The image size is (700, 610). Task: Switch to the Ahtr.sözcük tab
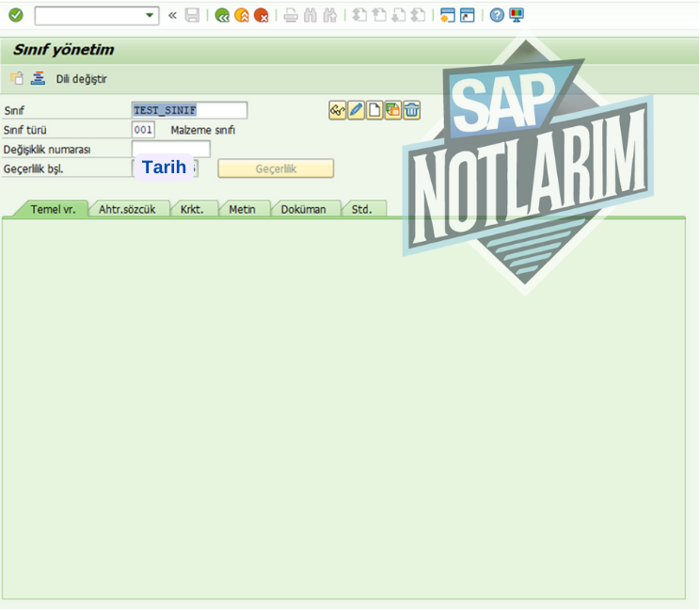click(127, 209)
